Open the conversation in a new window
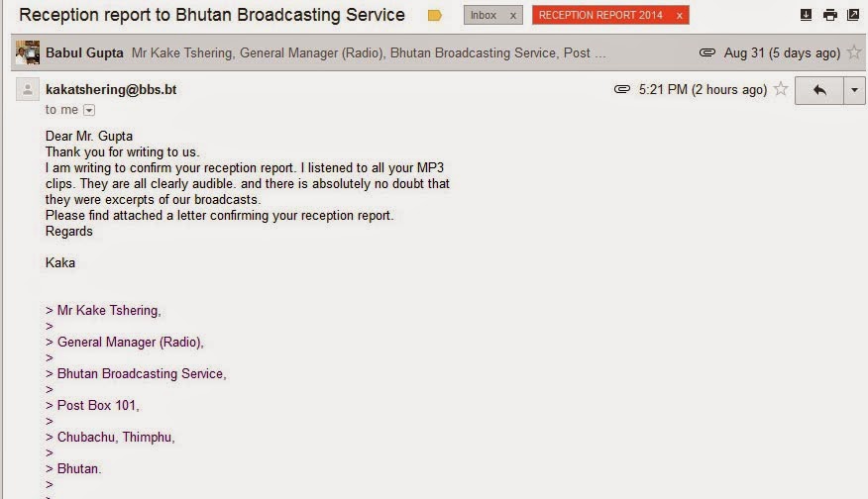Viewport: 868px width, 499px height. pos(853,15)
